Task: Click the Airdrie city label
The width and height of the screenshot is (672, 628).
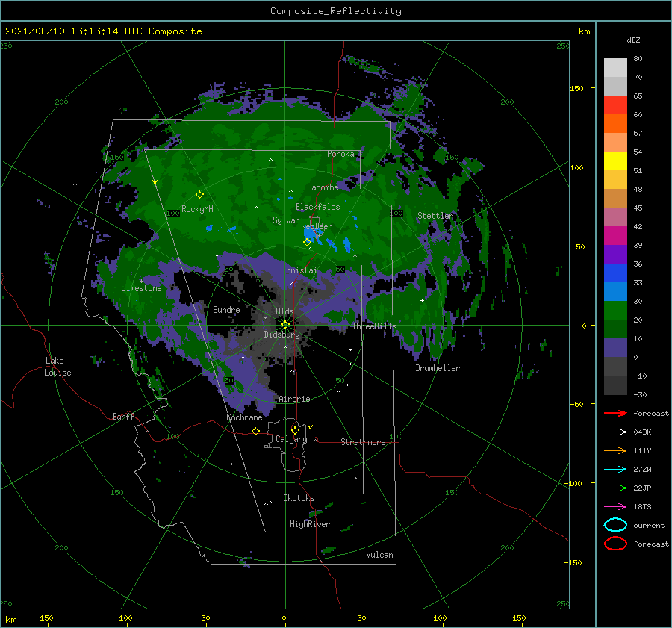Action: click(x=294, y=399)
